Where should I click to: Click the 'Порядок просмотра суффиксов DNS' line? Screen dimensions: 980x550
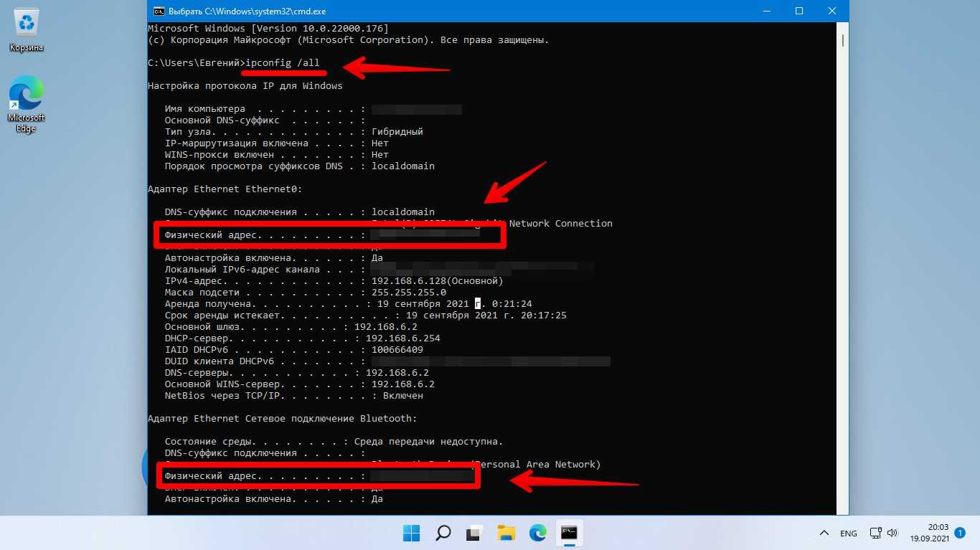(299, 166)
